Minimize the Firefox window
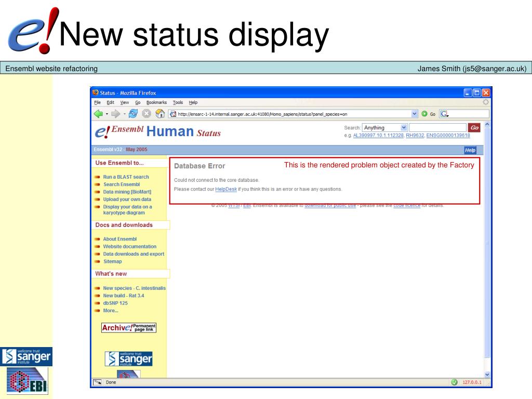The image size is (532, 399). 468,92
